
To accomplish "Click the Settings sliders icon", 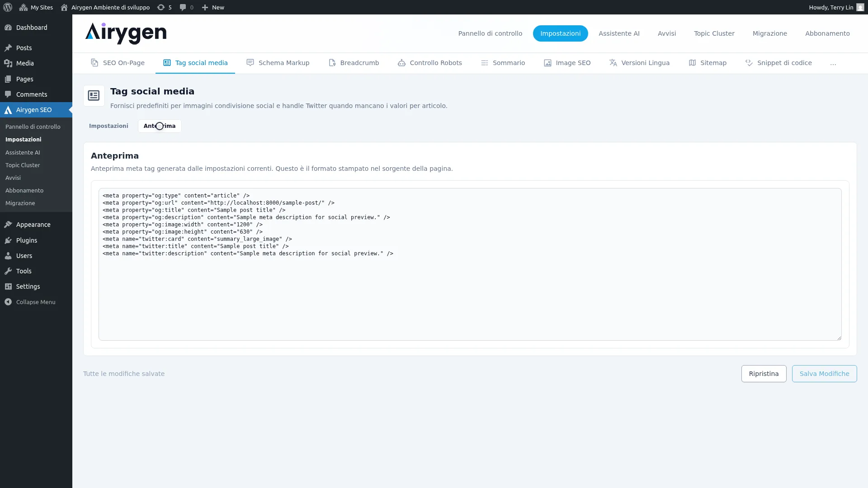I will [8, 286].
